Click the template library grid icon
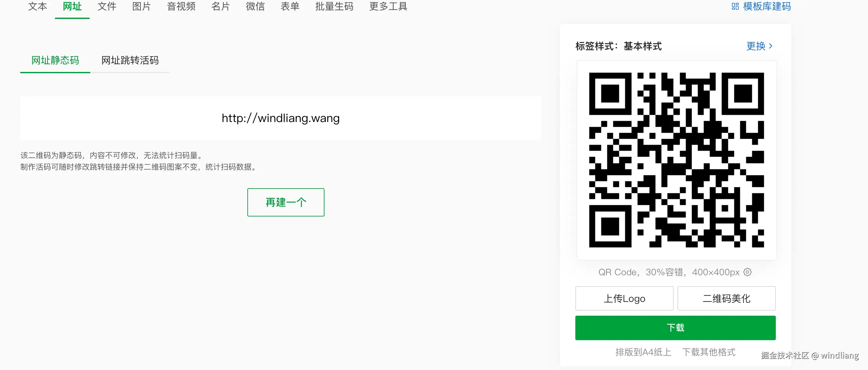 coord(735,6)
